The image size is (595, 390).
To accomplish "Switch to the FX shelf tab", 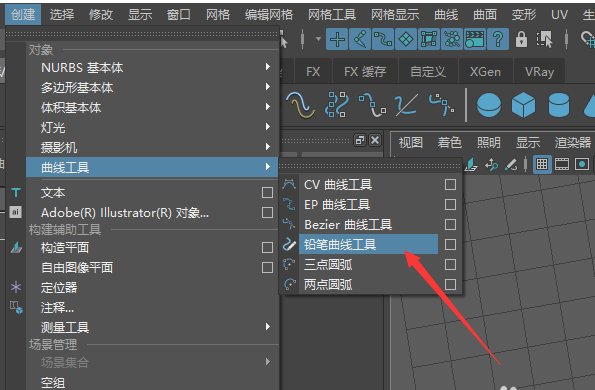I will 313,72.
